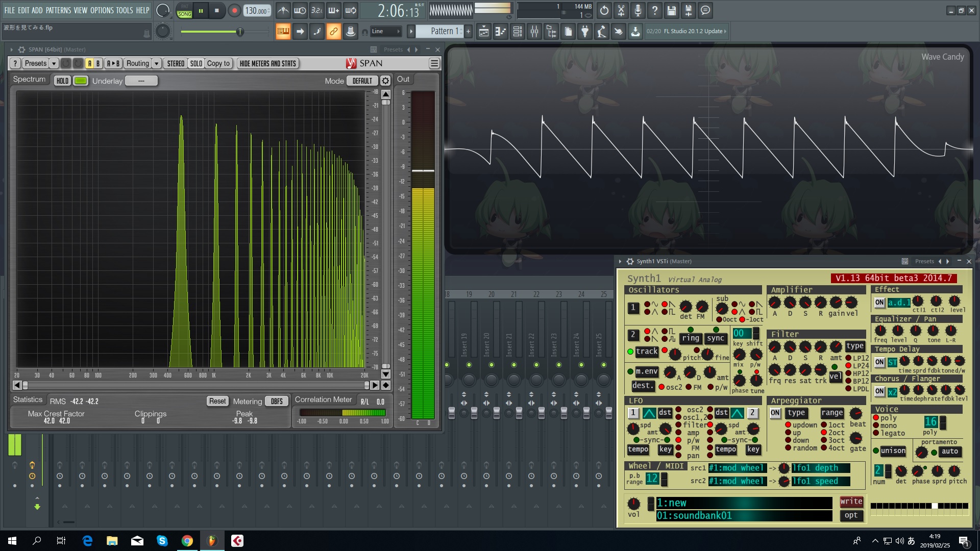The height and width of the screenshot is (551, 980).
Task: Click Reset in SPAN statistics
Action: pos(217,401)
